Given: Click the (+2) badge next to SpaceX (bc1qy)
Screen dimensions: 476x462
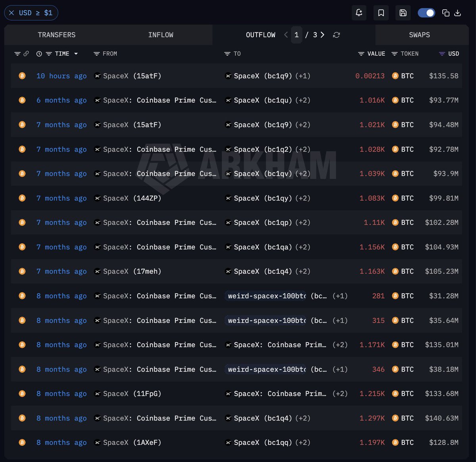Looking at the screenshot, I should (x=303, y=198).
